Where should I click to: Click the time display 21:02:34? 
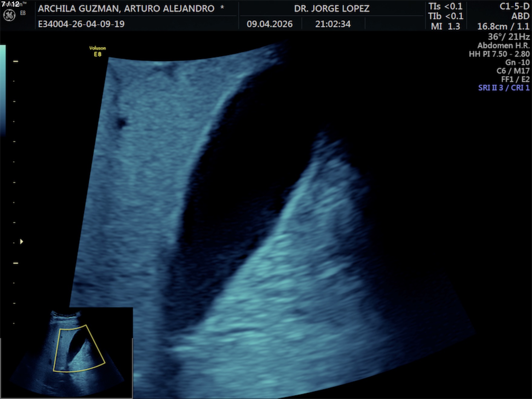(333, 24)
